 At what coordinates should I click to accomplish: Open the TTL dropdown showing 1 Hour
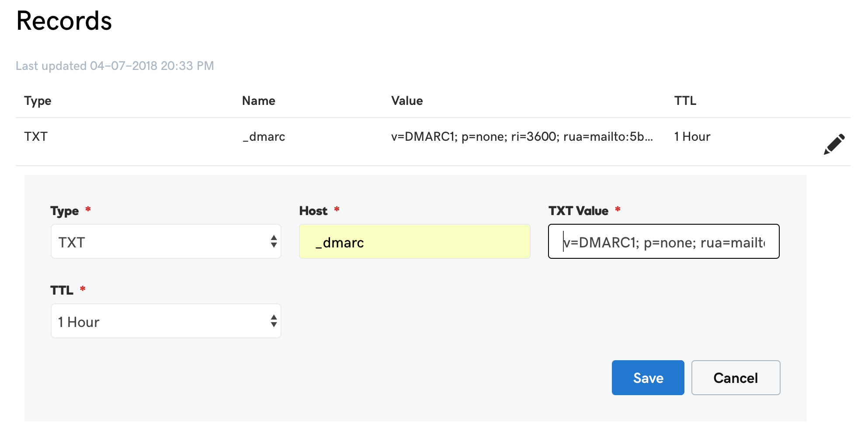165,321
